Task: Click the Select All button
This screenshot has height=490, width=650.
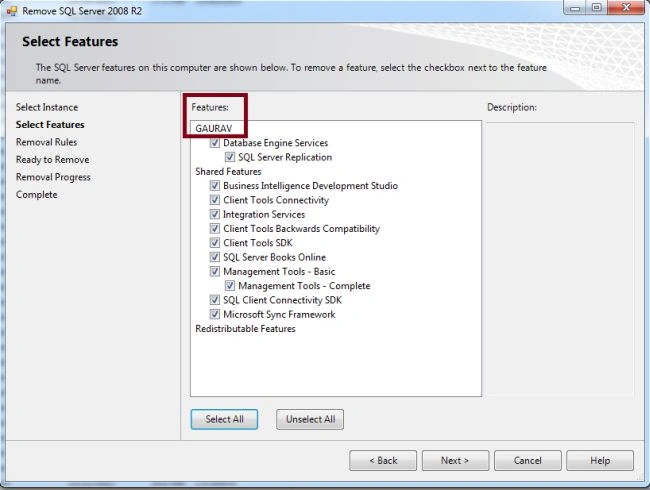Action: (x=224, y=419)
